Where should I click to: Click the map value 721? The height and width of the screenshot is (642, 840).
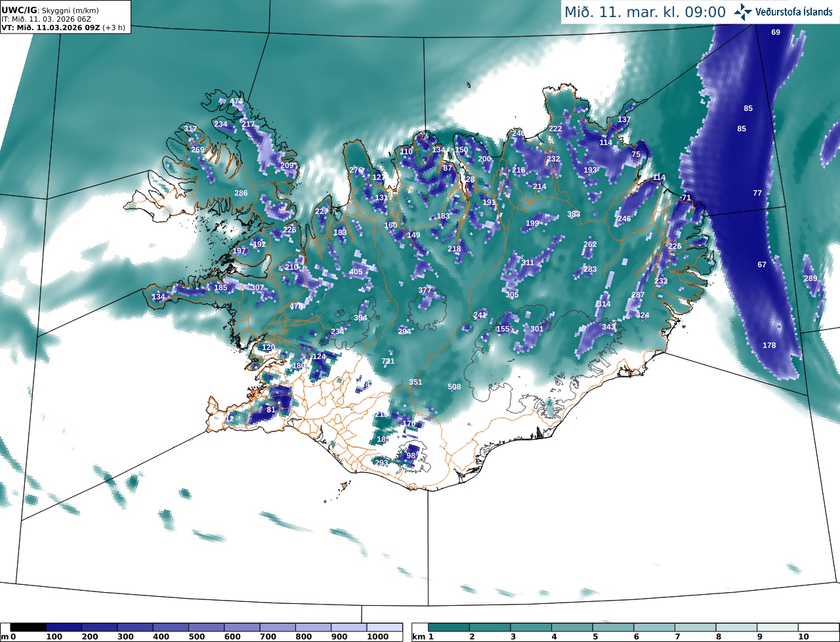[388, 362]
